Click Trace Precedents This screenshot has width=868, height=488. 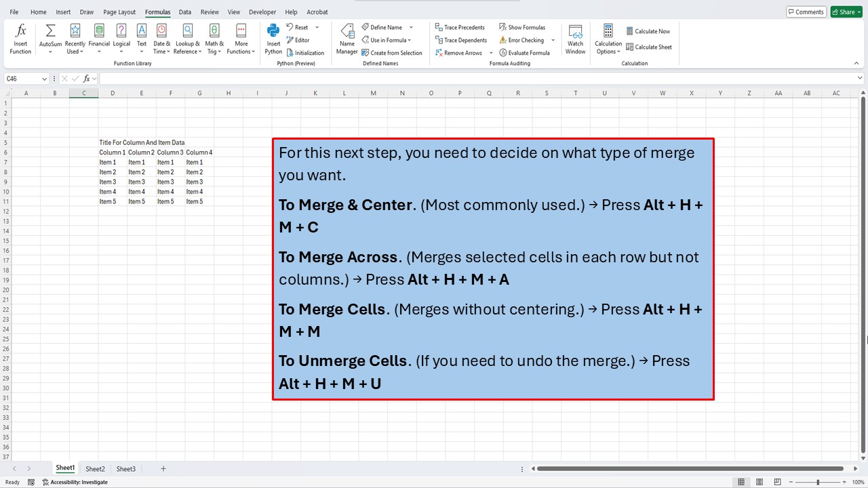(460, 27)
